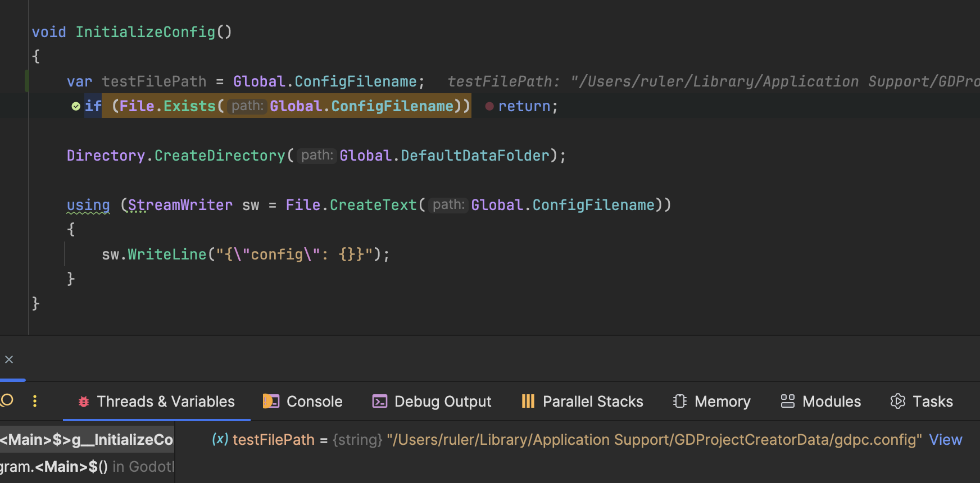The width and height of the screenshot is (980, 483).
Task: Switch to the Console tab
Action: tap(303, 402)
